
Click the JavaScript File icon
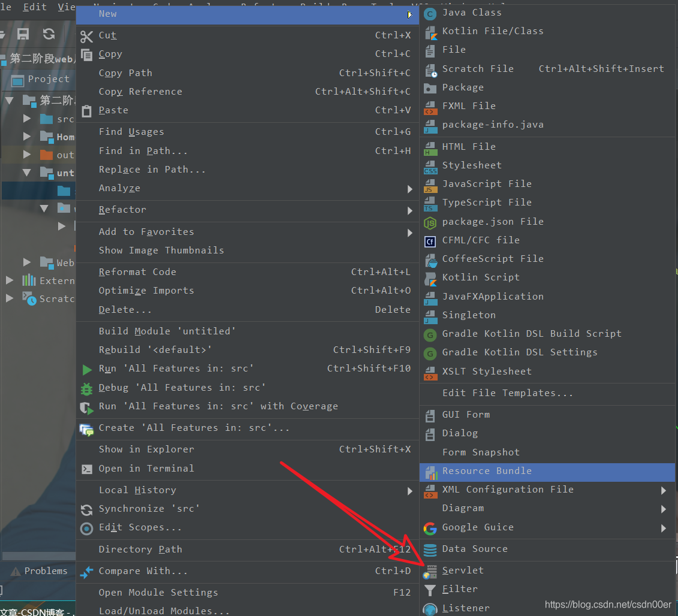430,185
